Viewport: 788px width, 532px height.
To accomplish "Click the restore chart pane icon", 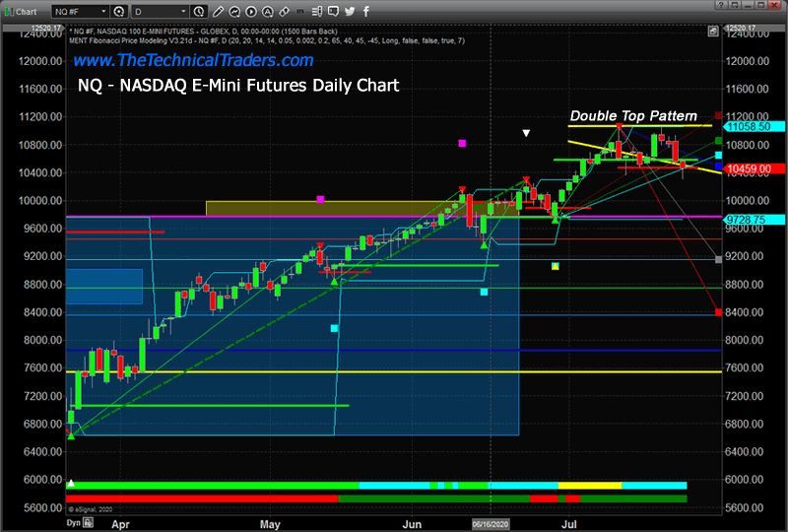I will [x=713, y=32].
